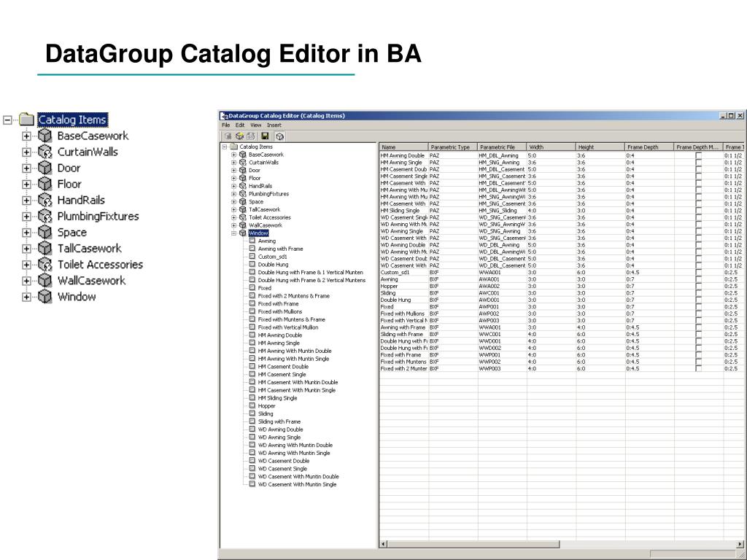Toggle Frame Depth checkbox for WD Awning Single row
The image size is (747, 560).
coord(698,231)
